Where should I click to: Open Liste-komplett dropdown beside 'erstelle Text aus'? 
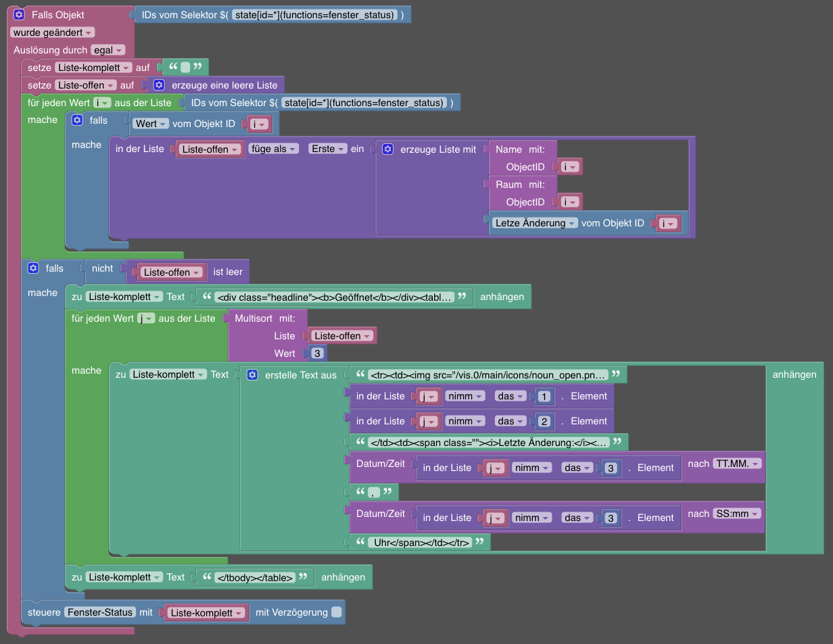click(168, 374)
